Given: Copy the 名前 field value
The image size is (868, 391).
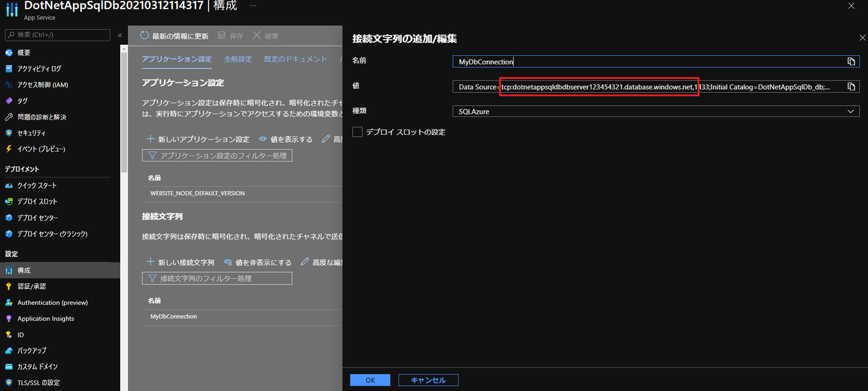Looking at the screenshot, I should coord(851,62).
